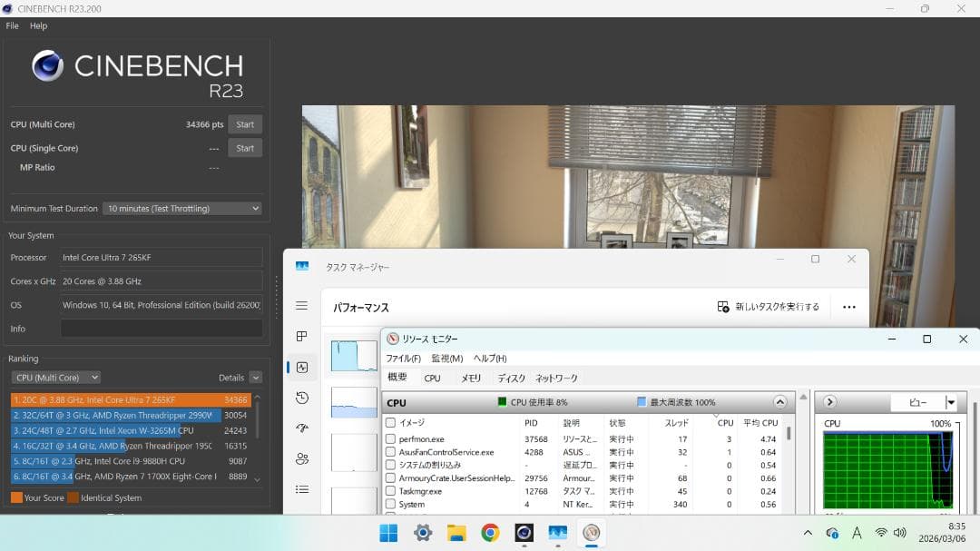The width and height of the screenshot is (980, 551).
Task: Switch to the メモリ tab in Resource Monitor
Action: [x=471, y=378]
